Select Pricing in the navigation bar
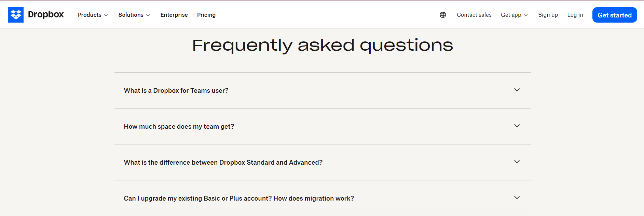This screenshot has height=216, width=644. (x=206, y=15)
